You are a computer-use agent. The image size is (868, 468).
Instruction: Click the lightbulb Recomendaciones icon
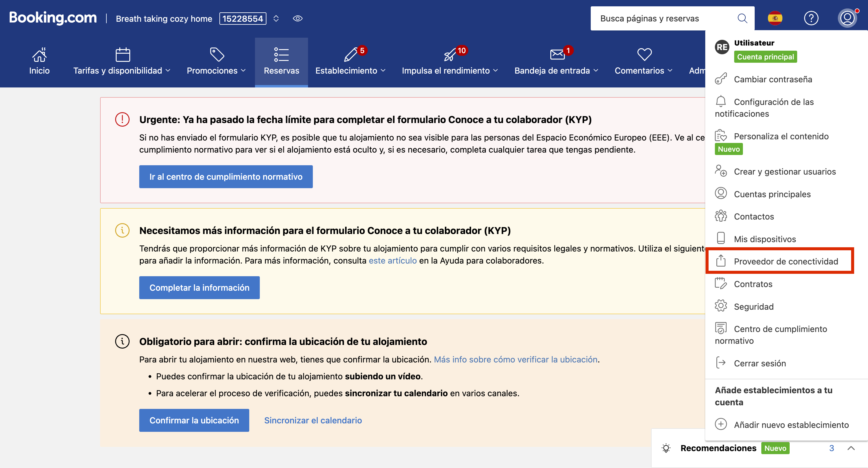pos(666,448)
